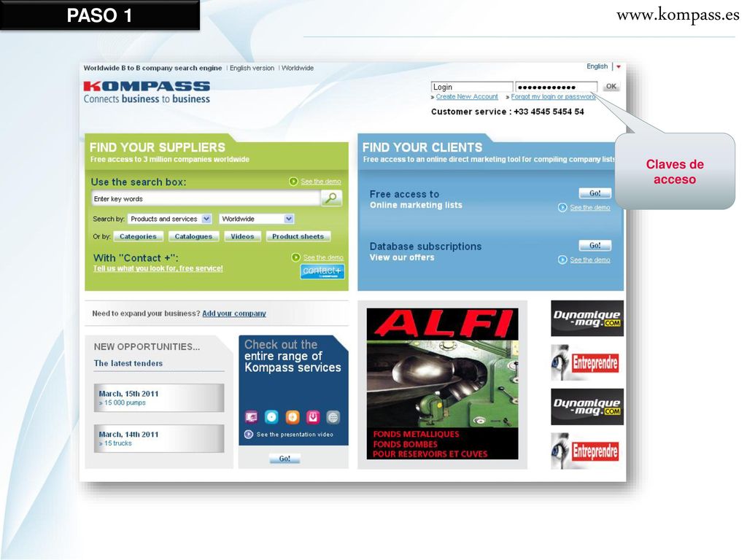The width and height of the screenshot is (747, 560).
Task: Click the FIND YOUR SUPPLIERS heading
Action: pos(158,147)
